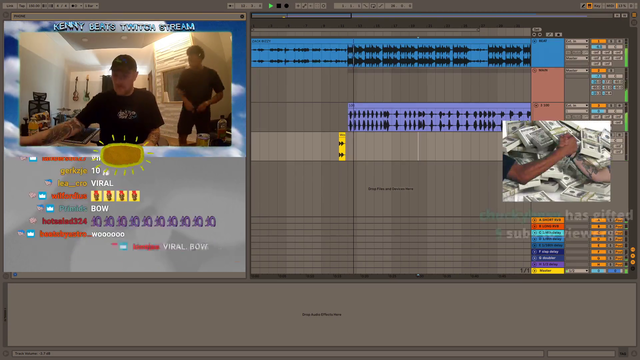This screenshot has width=640, height=360.
Task: Collapse the second salmon-colored track's fold button
Action: tap(535, 70)
